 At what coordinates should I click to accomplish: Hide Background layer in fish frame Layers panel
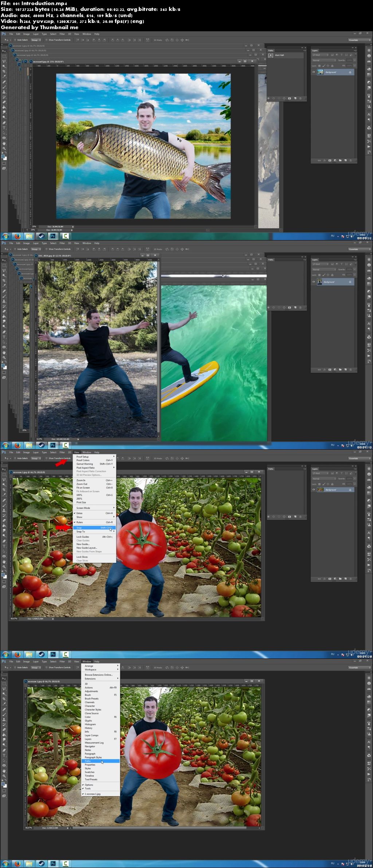click(314, 72)
